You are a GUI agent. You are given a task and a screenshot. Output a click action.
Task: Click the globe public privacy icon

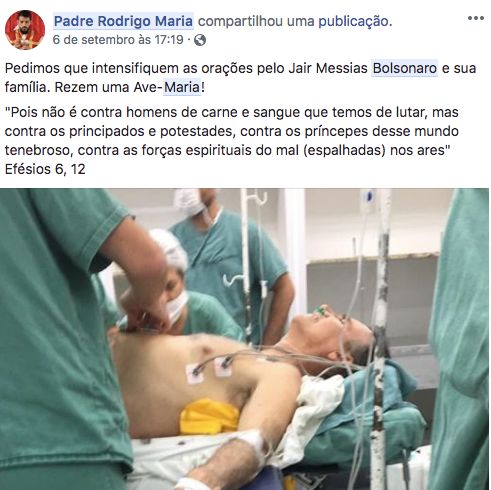[x=200, y=40]
